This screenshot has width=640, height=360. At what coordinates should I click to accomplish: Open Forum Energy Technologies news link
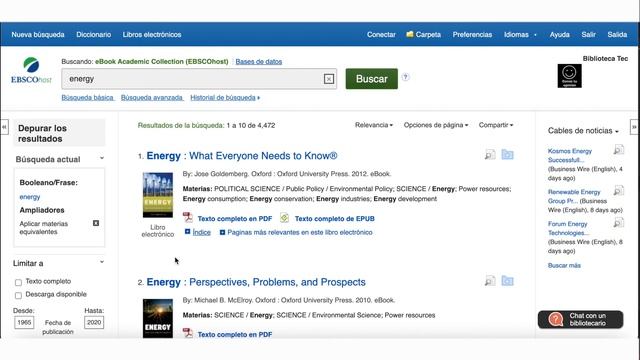pyautogui.click(x=568, y=228)
